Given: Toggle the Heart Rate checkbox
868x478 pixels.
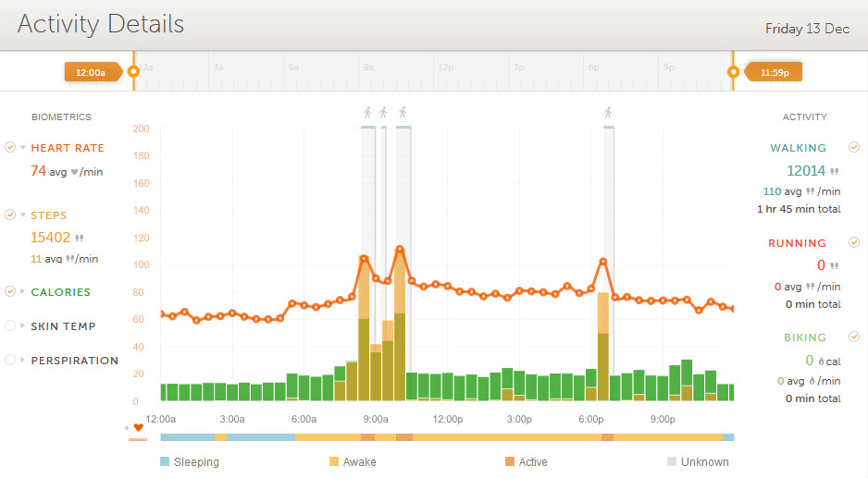Looking at the screenshot, I should (10, 147).
